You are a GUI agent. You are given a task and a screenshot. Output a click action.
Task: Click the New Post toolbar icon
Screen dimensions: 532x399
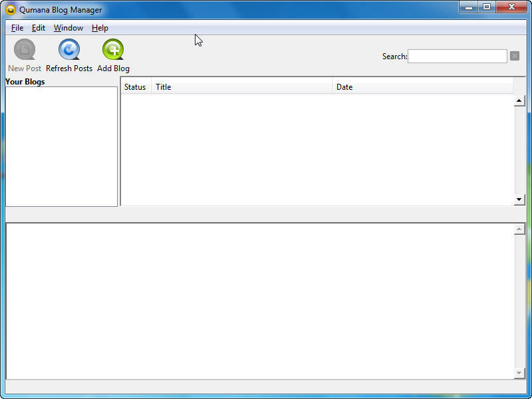pos(25,50)
